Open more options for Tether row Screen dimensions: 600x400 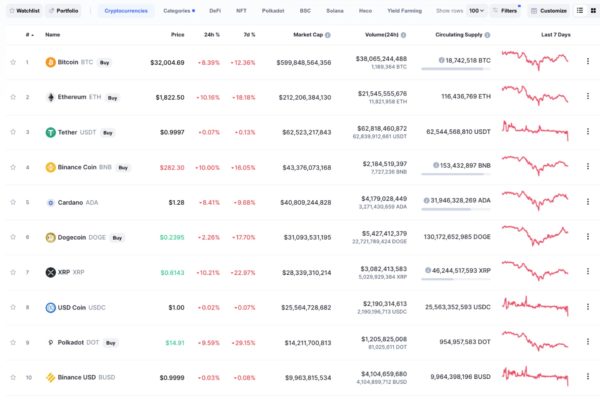[x=588, y=131]
